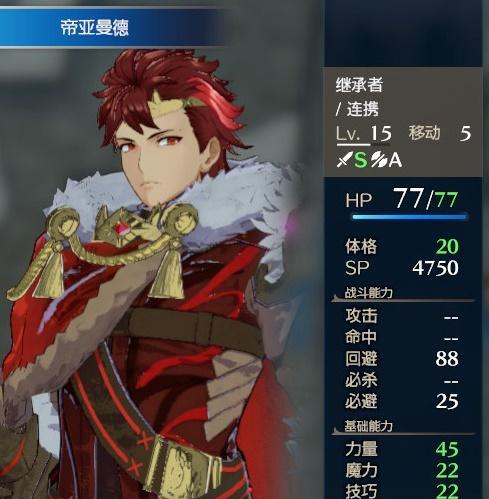This screenshot has width=489, height=499.
Task: Click the 基础能力 section header
Action: pyautogui.click(x=368, y=426)
